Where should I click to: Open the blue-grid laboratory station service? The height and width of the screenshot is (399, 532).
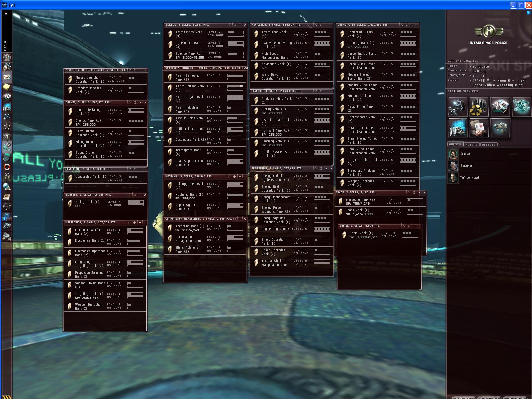tap(458, 128)
